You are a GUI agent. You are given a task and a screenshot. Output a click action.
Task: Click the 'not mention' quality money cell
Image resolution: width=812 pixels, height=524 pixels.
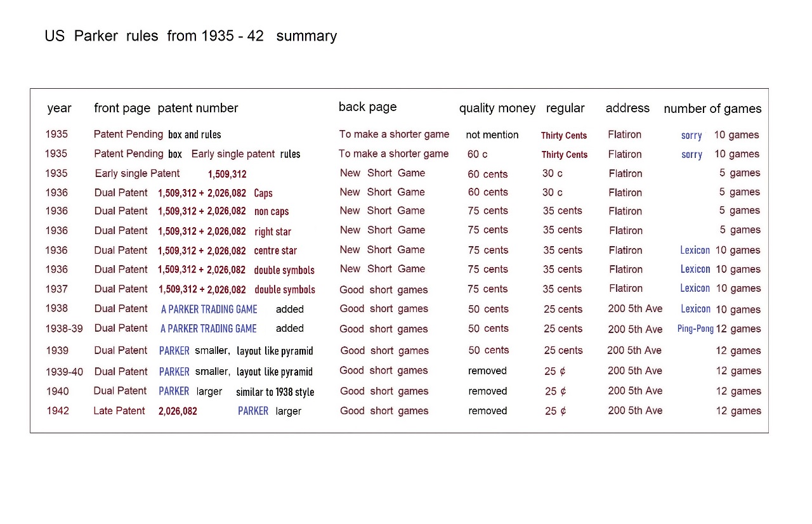(x=492, y=134)
